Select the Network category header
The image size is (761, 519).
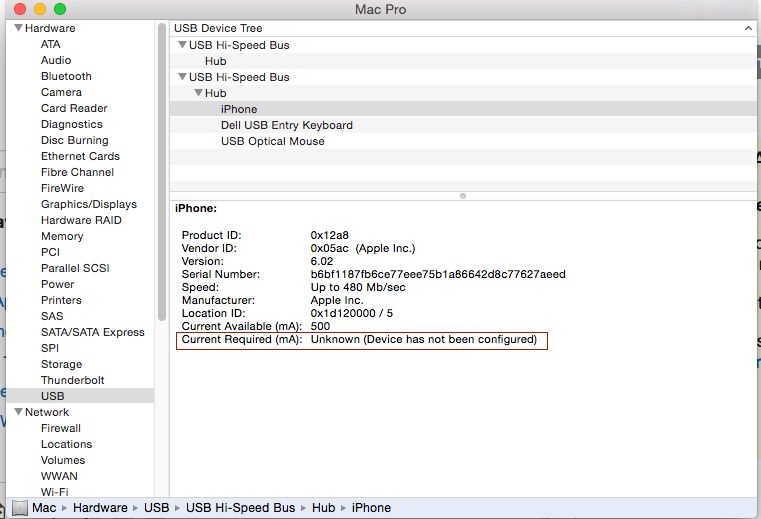pos(47,412)
